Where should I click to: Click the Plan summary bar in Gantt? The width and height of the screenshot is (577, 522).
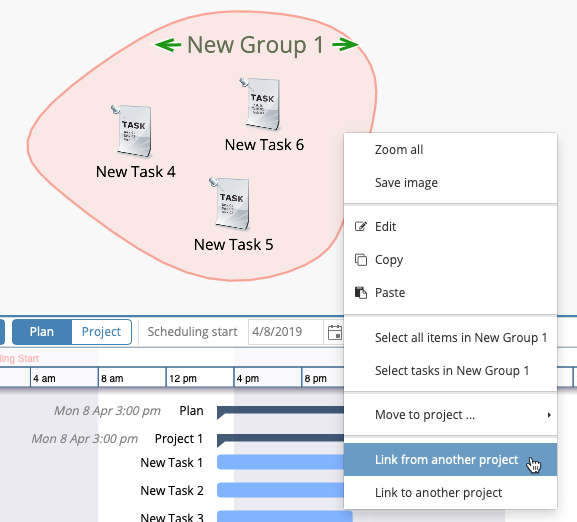click(280, 412)
